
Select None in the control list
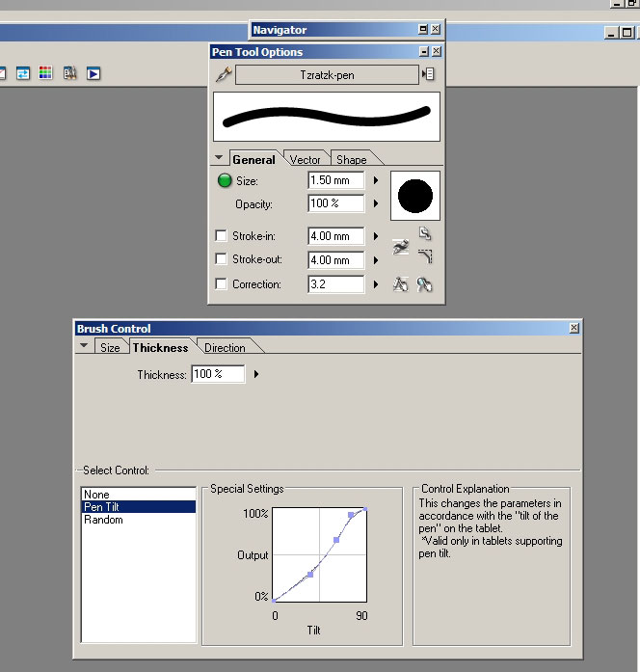point(139,495)
